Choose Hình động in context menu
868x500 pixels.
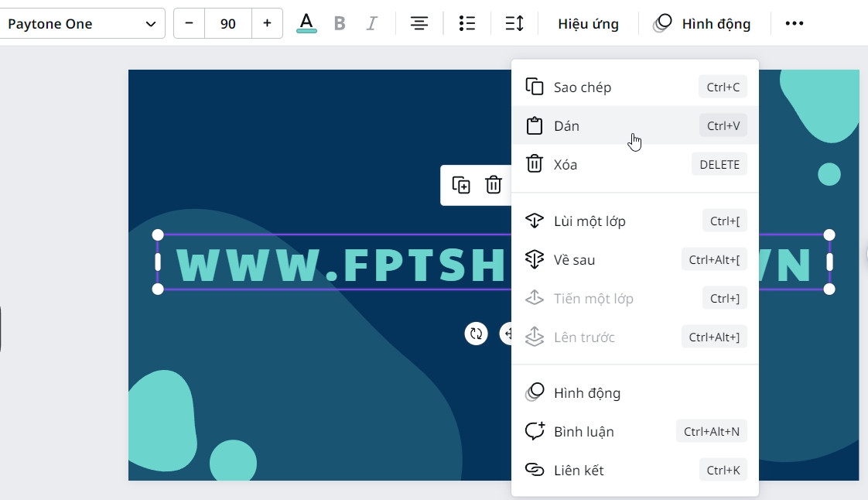coord(635,392)
